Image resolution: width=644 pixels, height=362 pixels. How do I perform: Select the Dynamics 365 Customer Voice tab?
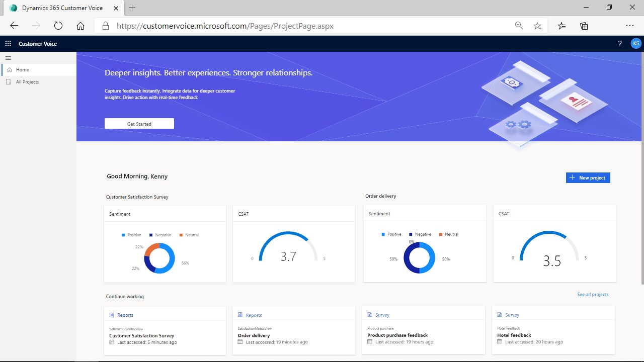point(64,8)
